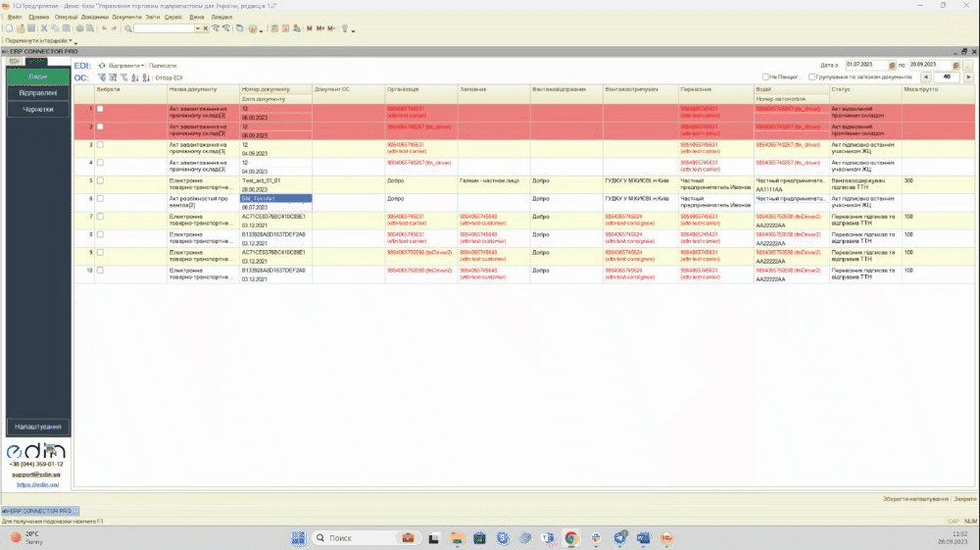
Task: Click the New document toolbar icon
Action: tap(10, 28)
